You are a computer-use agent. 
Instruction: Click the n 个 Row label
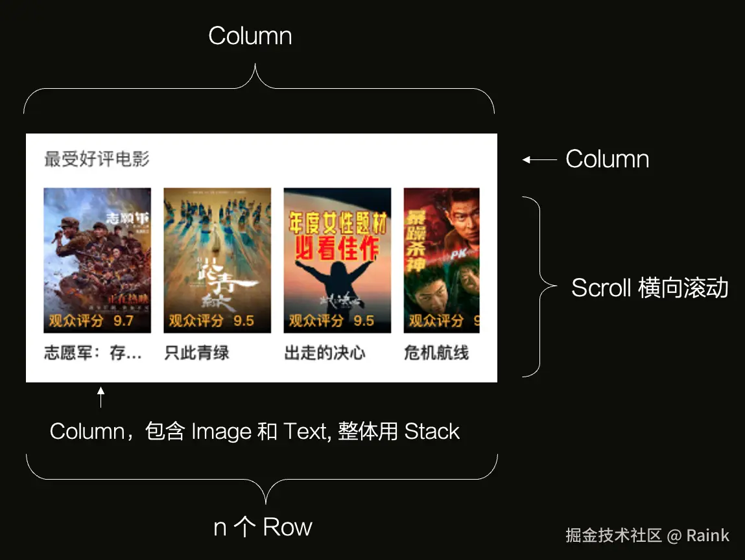coord(263,527)
